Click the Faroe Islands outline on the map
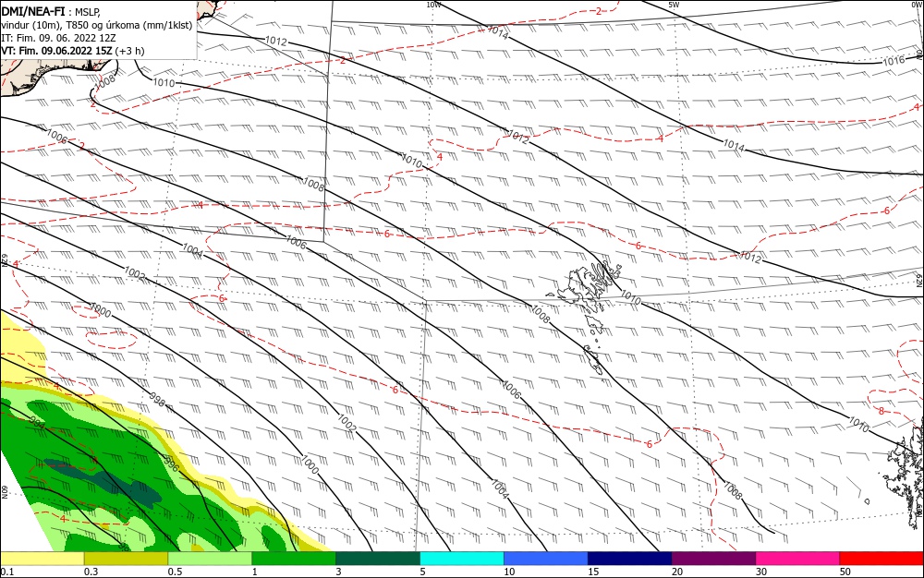Image resolution: width=924 pixels, height=578 pixels. (590, 292)
